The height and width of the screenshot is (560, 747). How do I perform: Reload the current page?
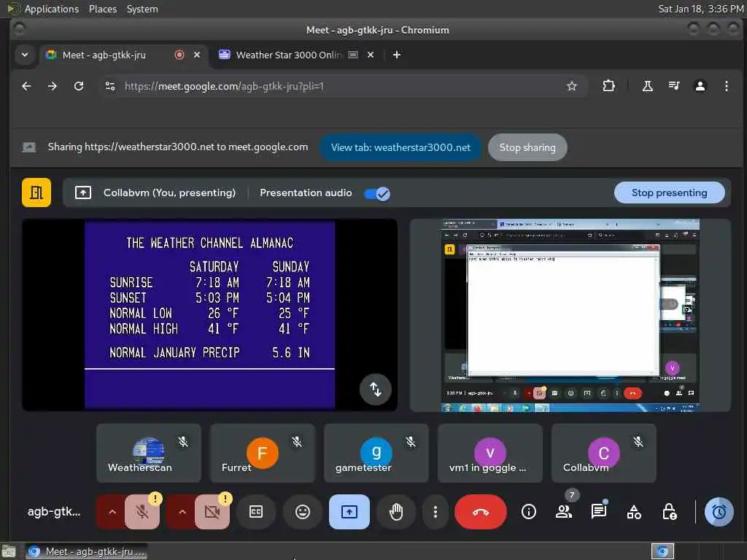point(79,86)
